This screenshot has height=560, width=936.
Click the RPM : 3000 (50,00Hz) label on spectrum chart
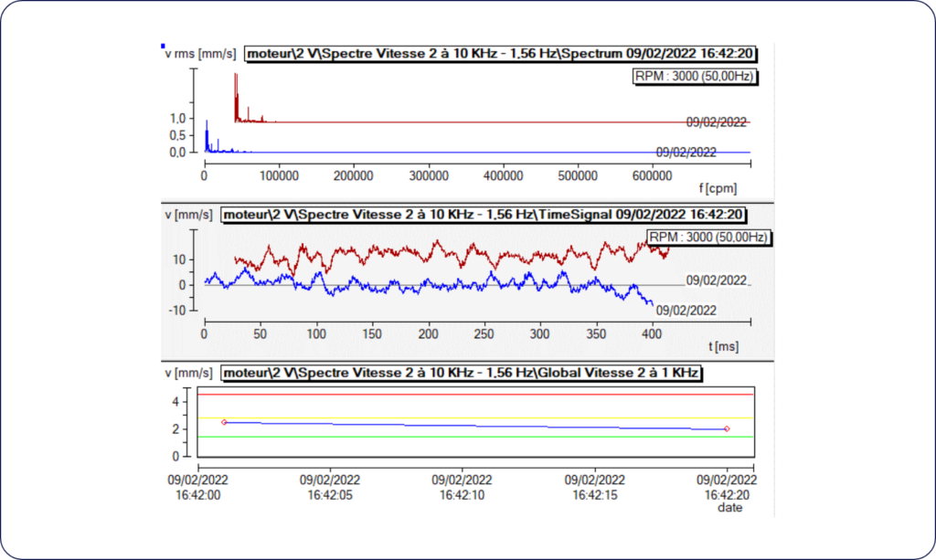point(696,77)
